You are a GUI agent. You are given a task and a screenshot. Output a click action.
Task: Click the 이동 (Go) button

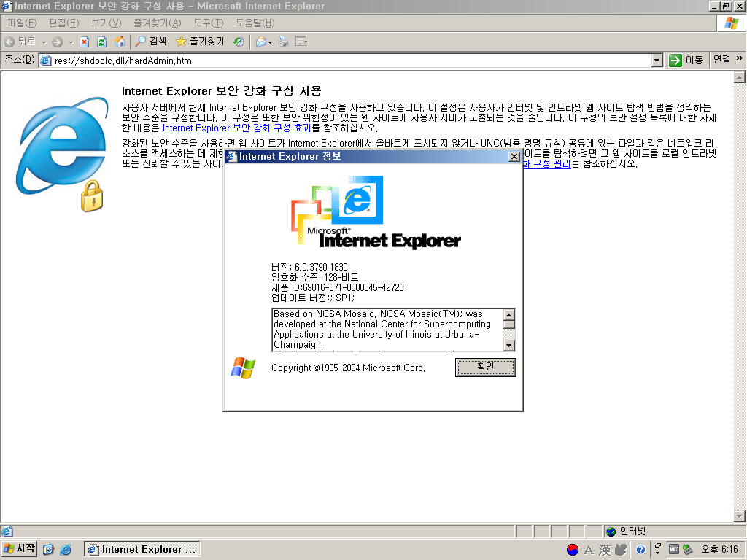(686, 60)
